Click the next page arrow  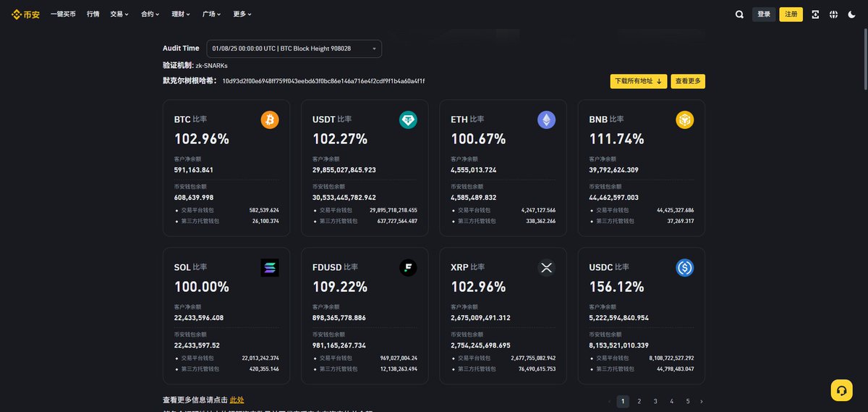[701, 401]
